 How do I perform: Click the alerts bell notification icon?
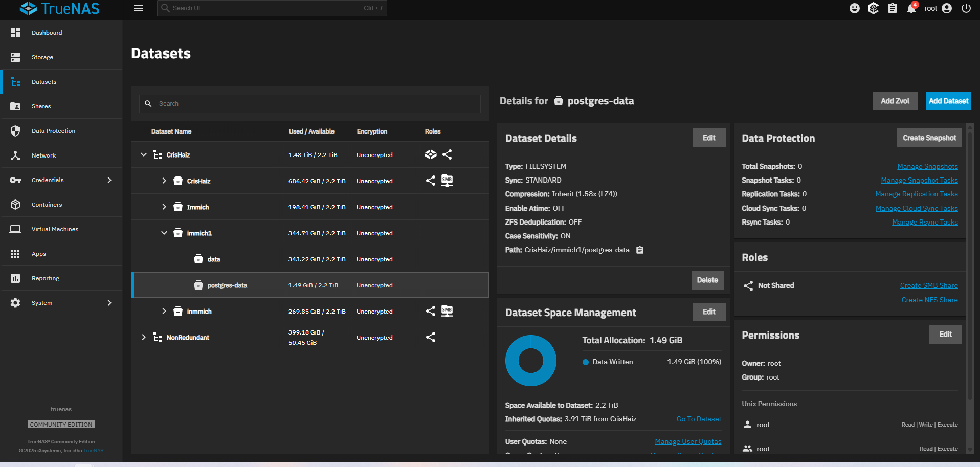tap(911, 8)
